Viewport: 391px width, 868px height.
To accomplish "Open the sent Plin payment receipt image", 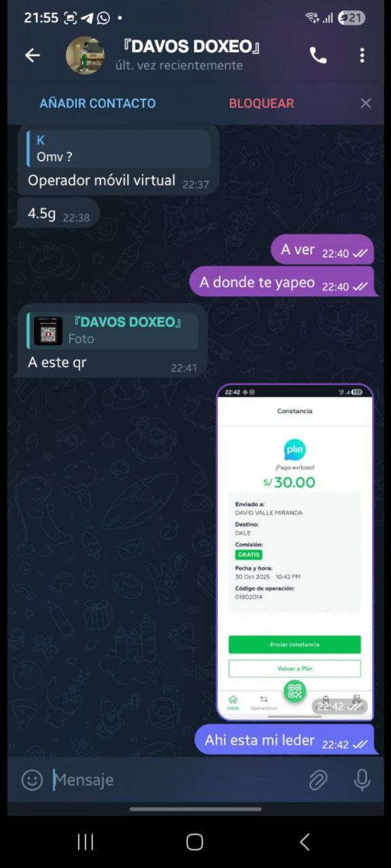I will point(295,552).
